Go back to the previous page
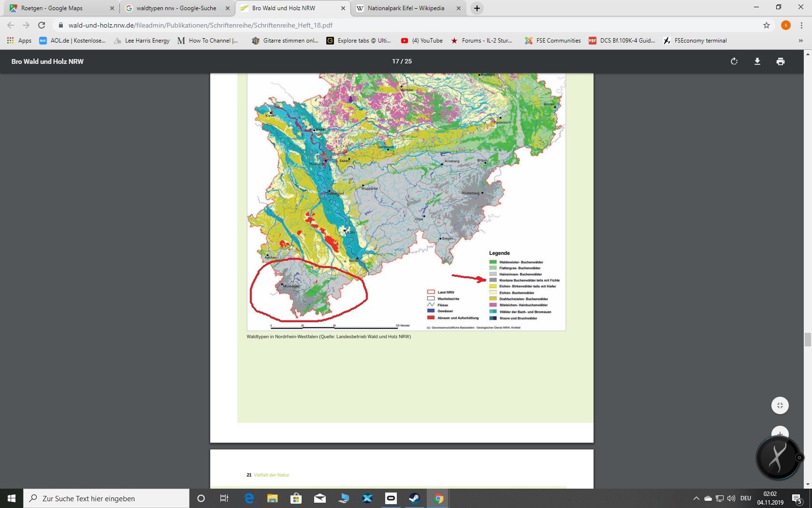 [11, 25]
